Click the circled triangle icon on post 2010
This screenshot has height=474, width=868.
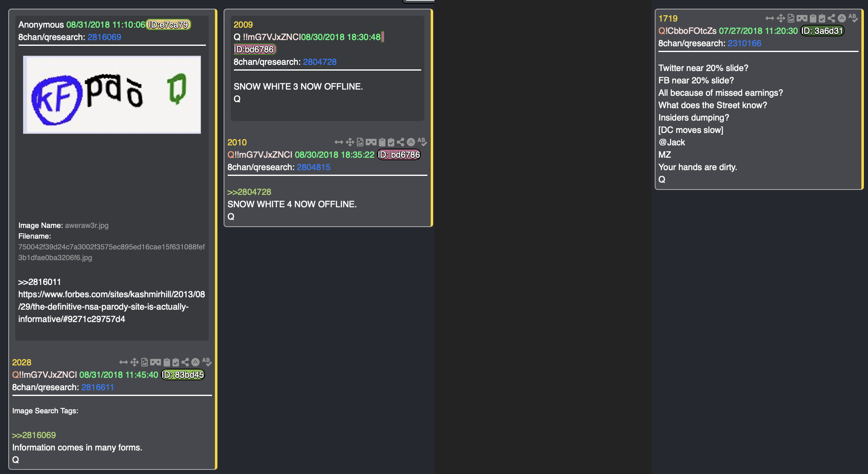[x=411, y=142]
